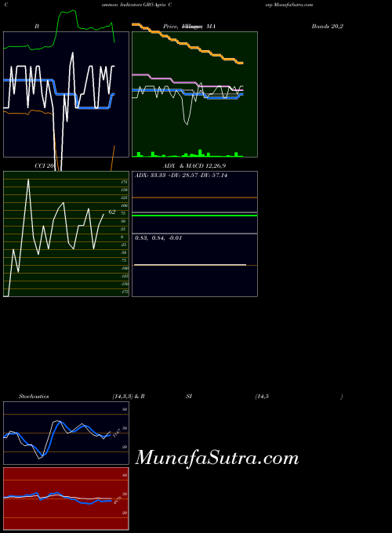Image resolution: width=392 pixels, height=533 pixels.
Task: Click the '80' level in the Stochastics chart
Action: (x=125, y=410)
